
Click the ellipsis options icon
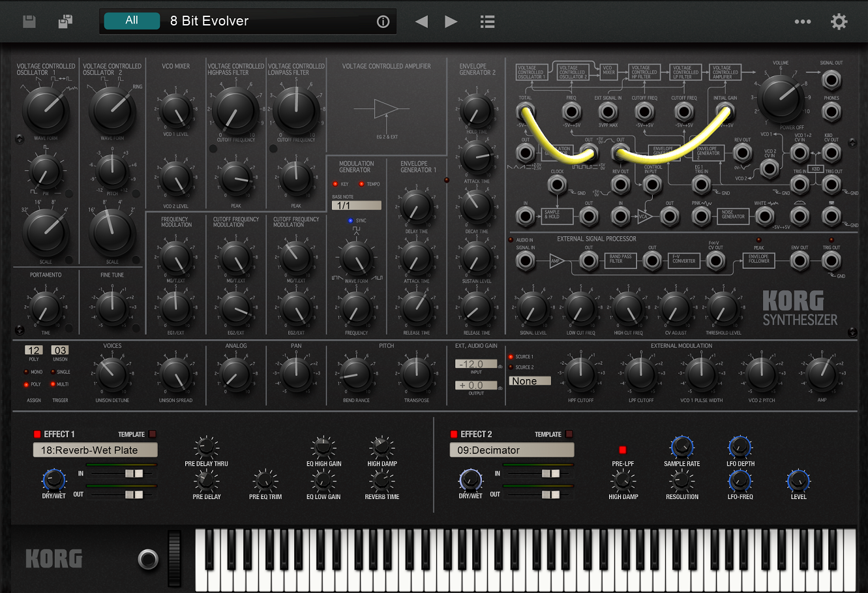click(803, 22)
